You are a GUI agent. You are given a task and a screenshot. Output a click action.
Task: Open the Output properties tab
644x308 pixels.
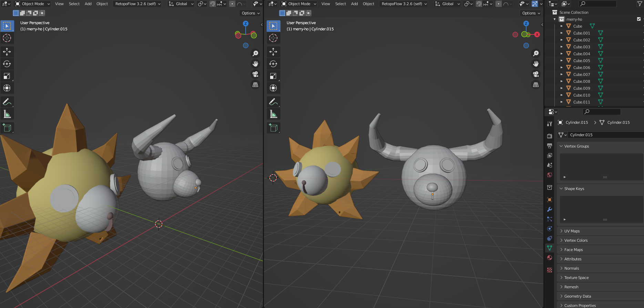click(550, 146)
